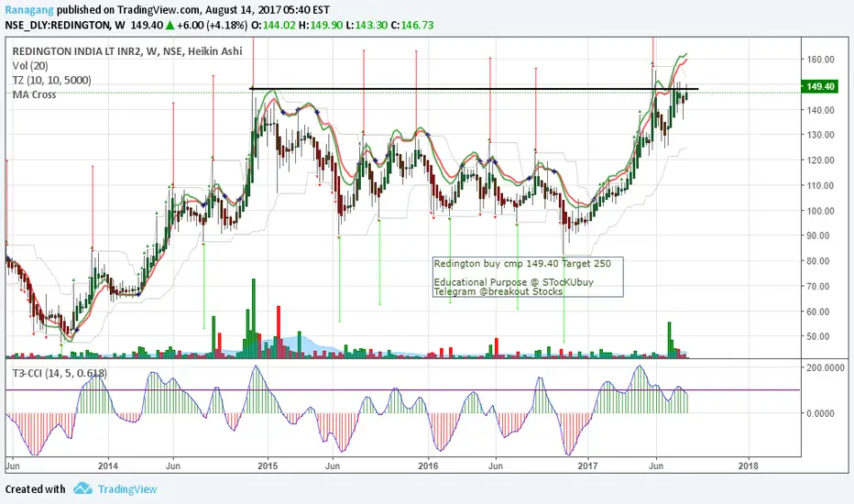854x504 pixels.
Task: Click the 2014 time axis label
Action: tap(108, 466)
